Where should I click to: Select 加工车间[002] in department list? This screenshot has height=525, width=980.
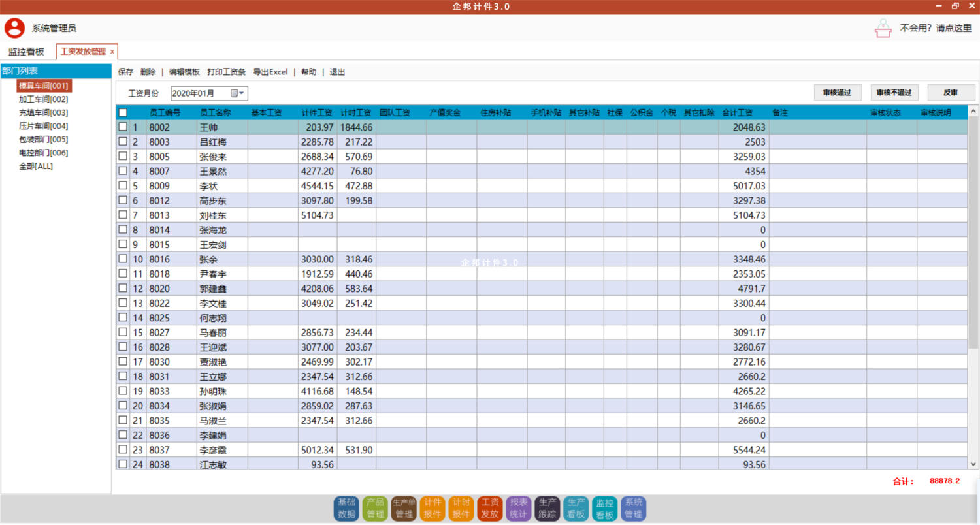(x=43, y=99)
